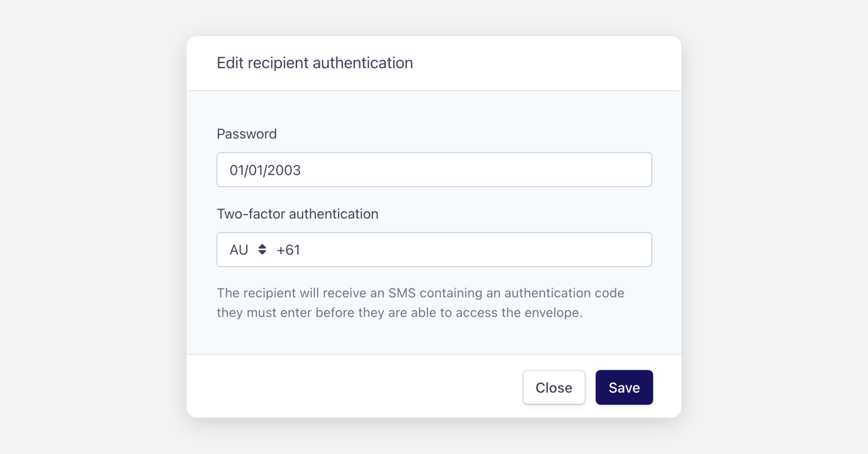Save the recipient authentication settings

[624, 387]
